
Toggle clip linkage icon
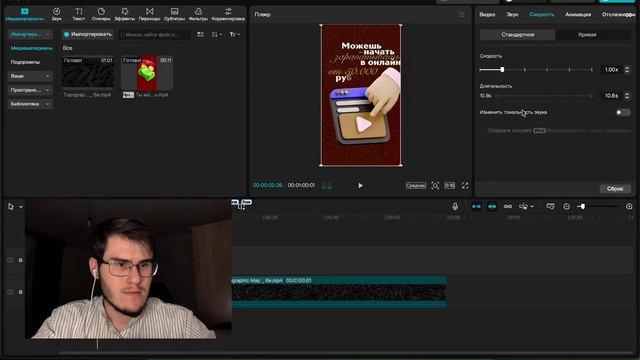(508, 207)
